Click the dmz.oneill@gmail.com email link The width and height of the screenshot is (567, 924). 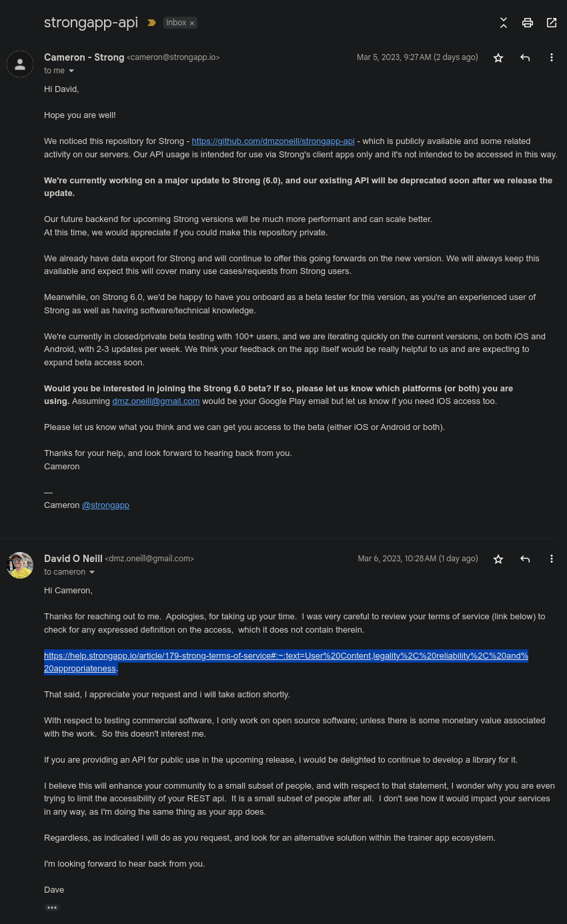pyautogui.click(x=156, y=401)
